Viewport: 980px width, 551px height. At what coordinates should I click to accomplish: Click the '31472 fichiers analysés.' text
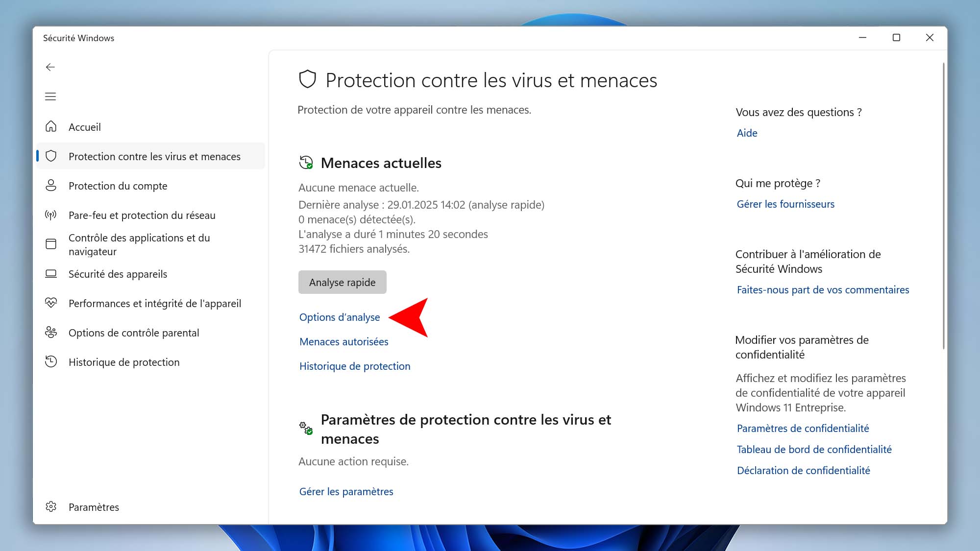point(354,249)
